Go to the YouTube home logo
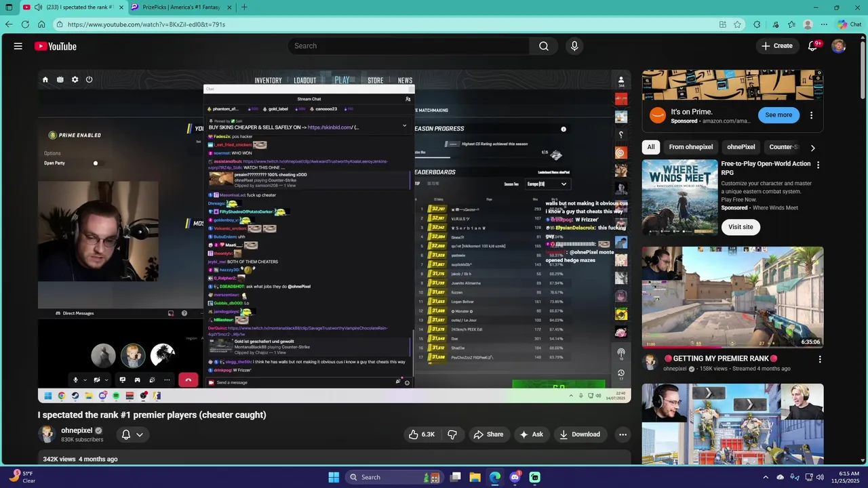 [56, 46]
